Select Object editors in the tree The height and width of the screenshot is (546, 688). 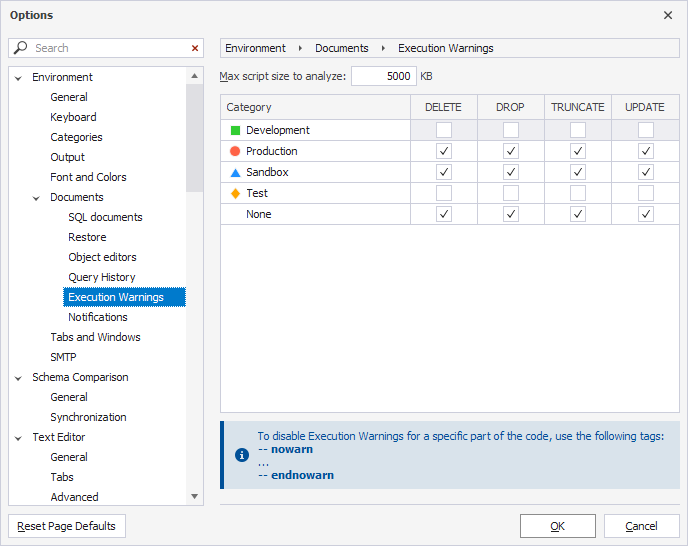102,257
